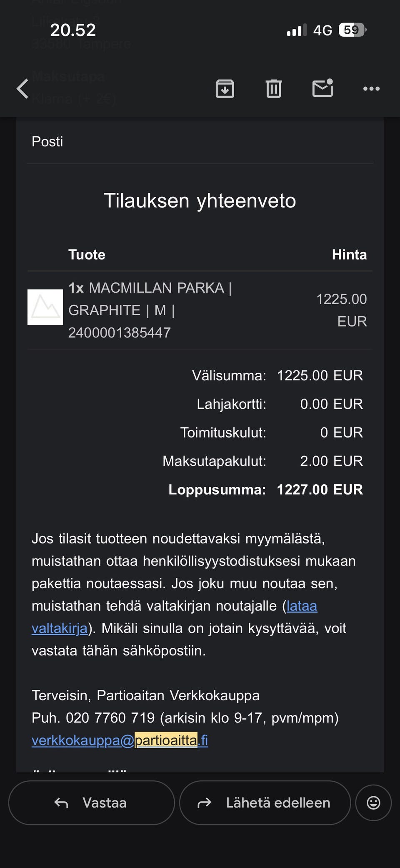Viewport: 400px width, 868px height.
Task: Tap the Tilauksen yhteenveto heading
Action: pos(200,201)
